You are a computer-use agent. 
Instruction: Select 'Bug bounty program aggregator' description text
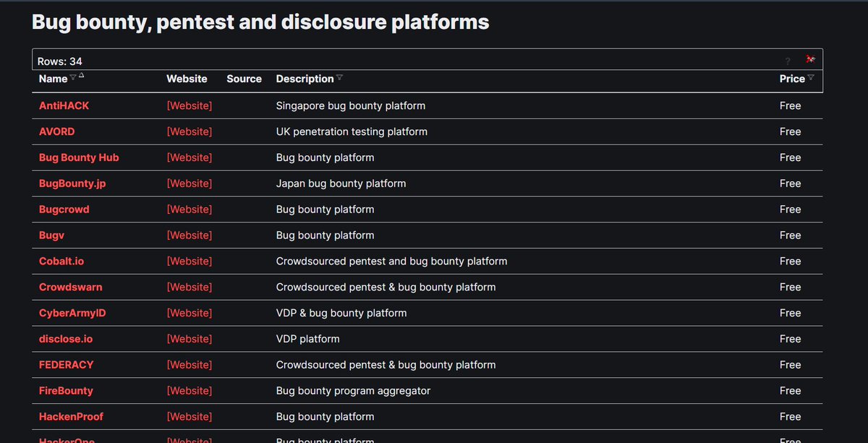353,391
